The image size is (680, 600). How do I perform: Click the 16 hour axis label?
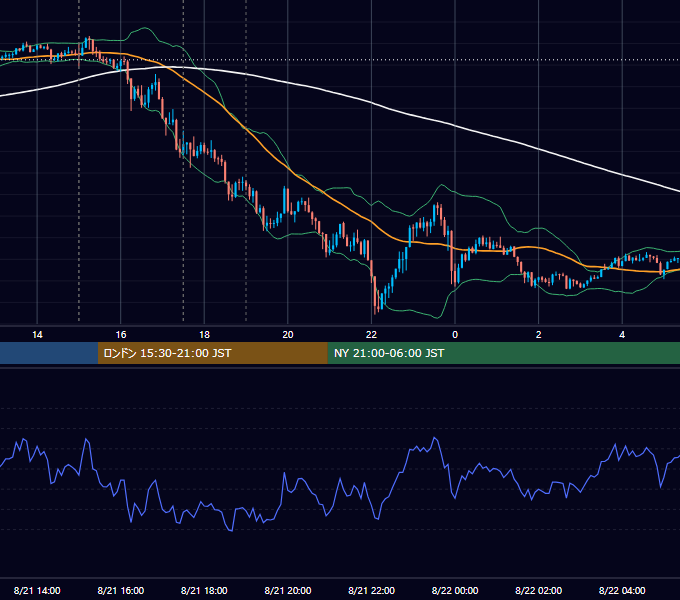[121, 335]
